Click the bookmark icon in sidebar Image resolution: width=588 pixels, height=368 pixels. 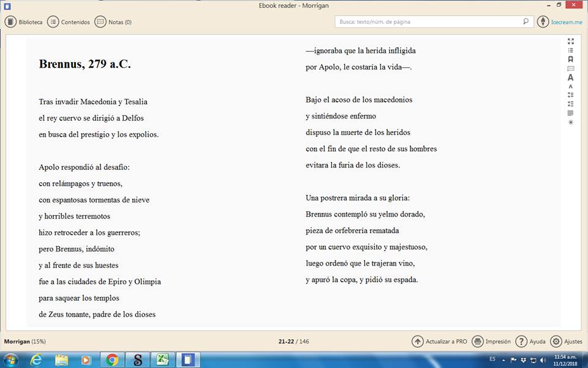point(570,59)
